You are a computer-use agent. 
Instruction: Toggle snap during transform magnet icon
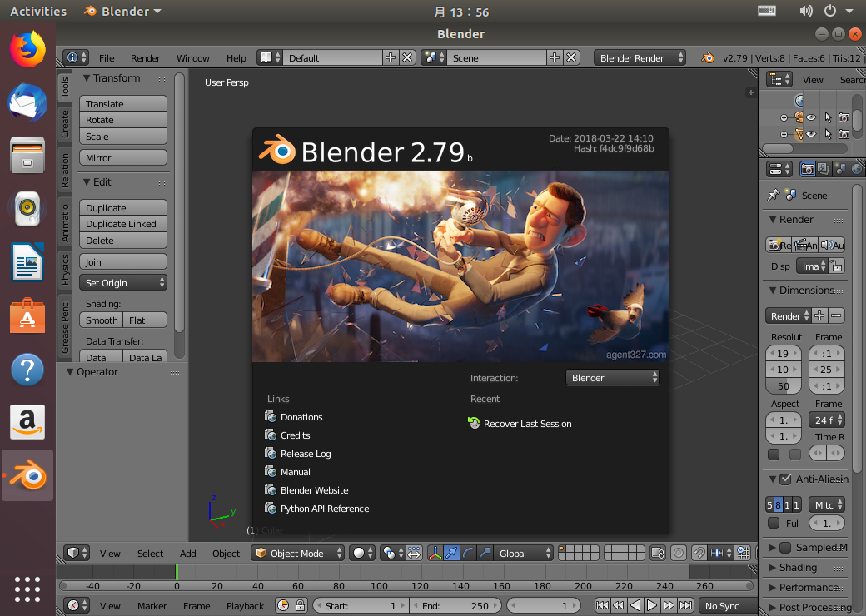699,553
